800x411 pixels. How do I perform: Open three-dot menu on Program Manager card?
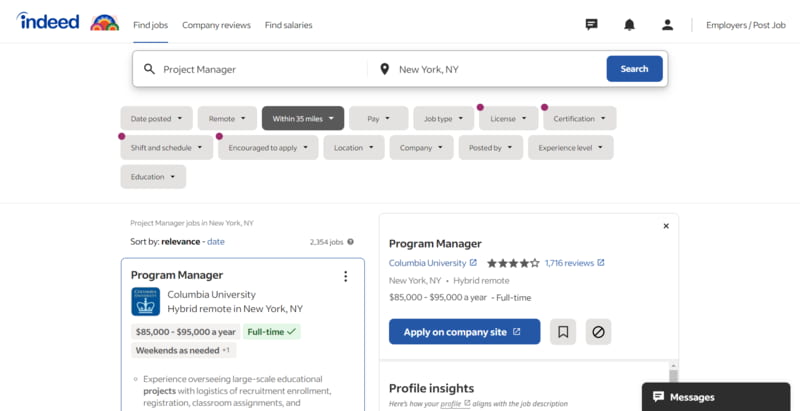345,276
